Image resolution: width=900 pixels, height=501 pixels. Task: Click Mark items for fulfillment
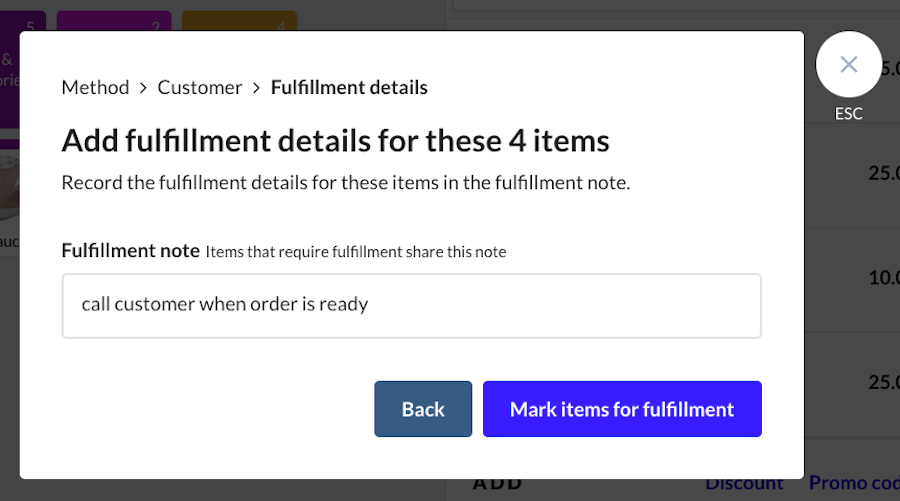pos(621,409)
